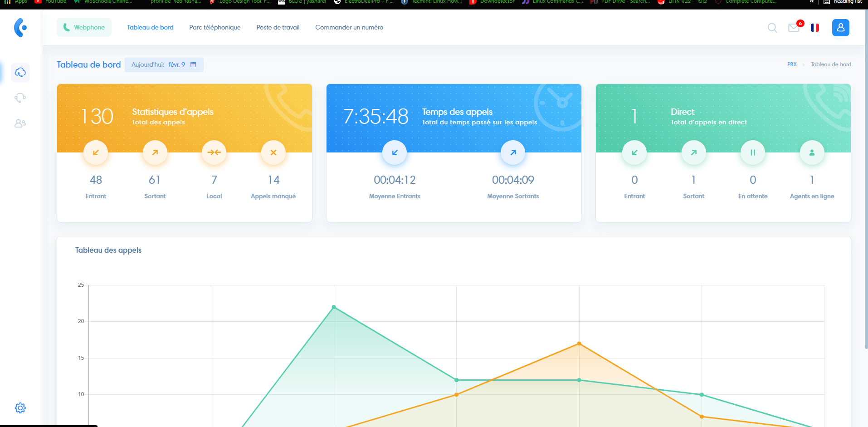Click the missed calls X icon
This screenshot has height=427, width=868.
[x=273, y=152]
